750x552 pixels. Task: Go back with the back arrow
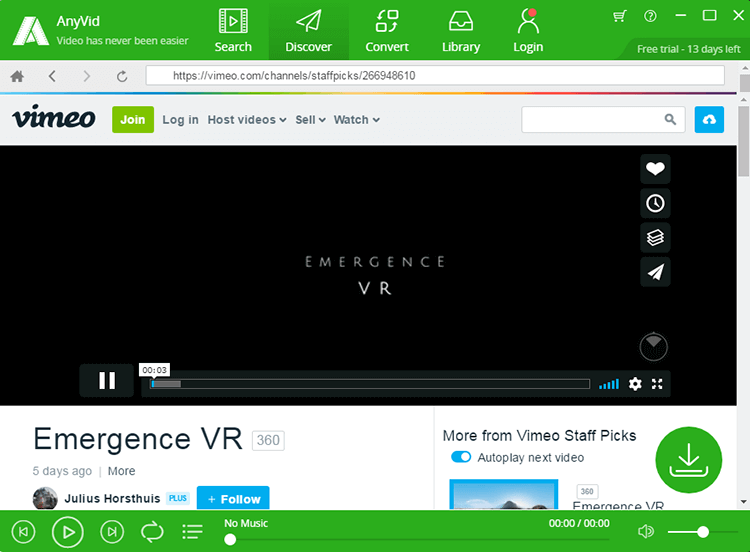coord(52,76)
